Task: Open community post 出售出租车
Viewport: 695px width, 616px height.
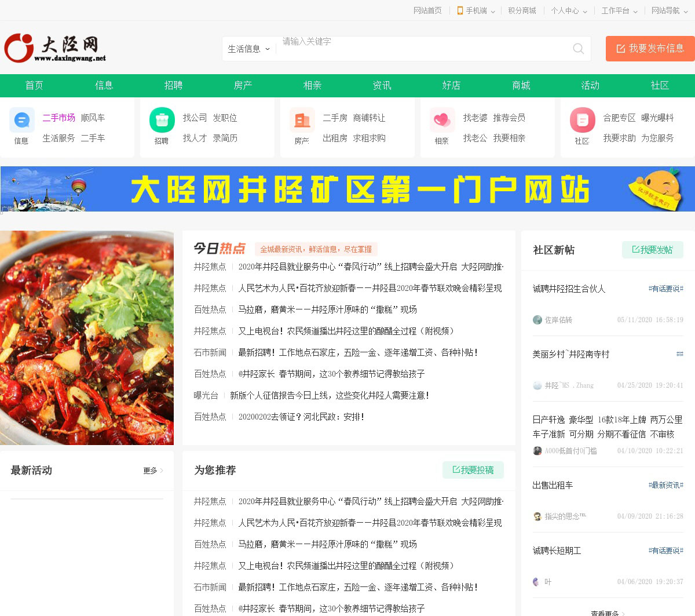Action: tap(553, 485)
